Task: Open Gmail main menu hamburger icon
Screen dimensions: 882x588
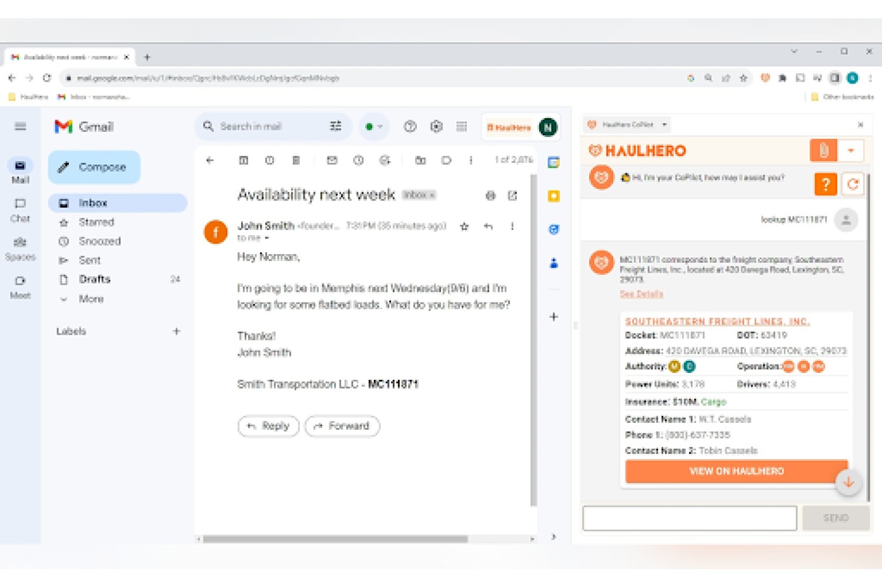Action: click(x=21, y=126)
